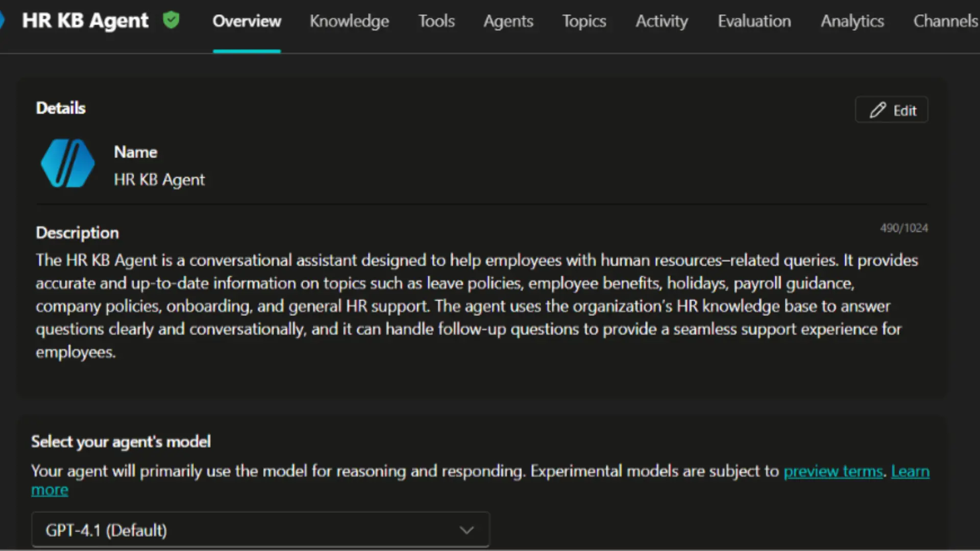The image size is (980, 551).
Task: Open the Tools tab
Action: pos(436,21)
